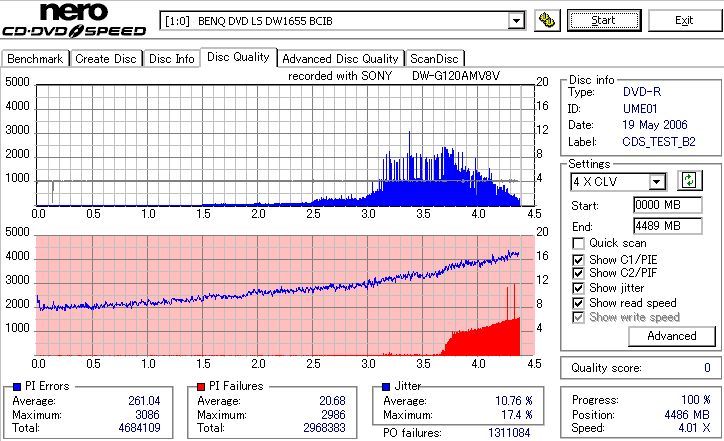Click the End position field 4489 MB
The width and height of the screenshot is (724, 441).
[x=668, y=226]
